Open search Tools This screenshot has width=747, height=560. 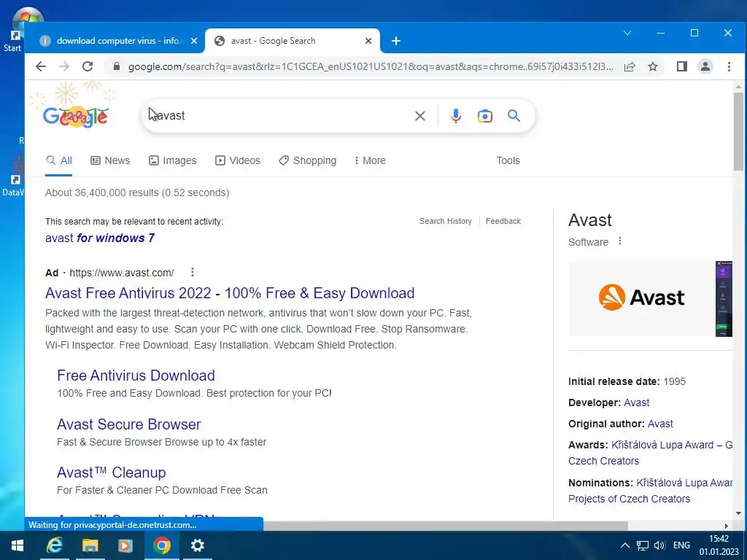click(x=508, y=160)
